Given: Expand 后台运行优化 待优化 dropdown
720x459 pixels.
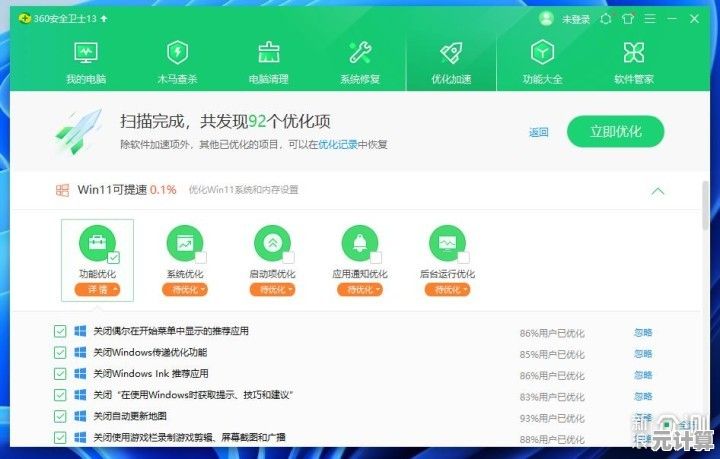Looking at the screenshot, I should [447, 289].
